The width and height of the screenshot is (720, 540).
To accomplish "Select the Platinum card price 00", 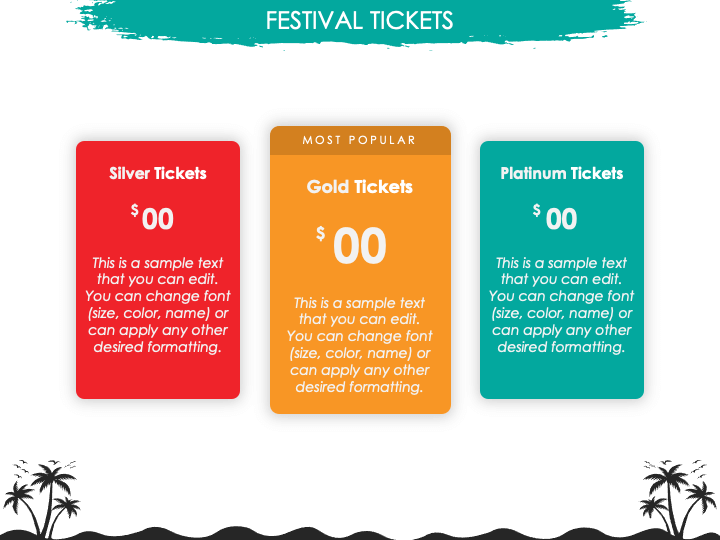I will [561, 219].
